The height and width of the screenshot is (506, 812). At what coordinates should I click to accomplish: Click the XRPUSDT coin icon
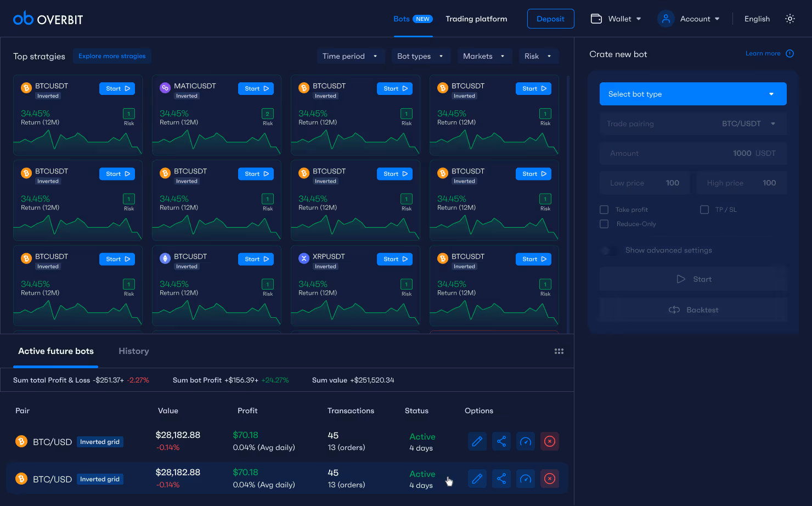click(x=304, y=258)
